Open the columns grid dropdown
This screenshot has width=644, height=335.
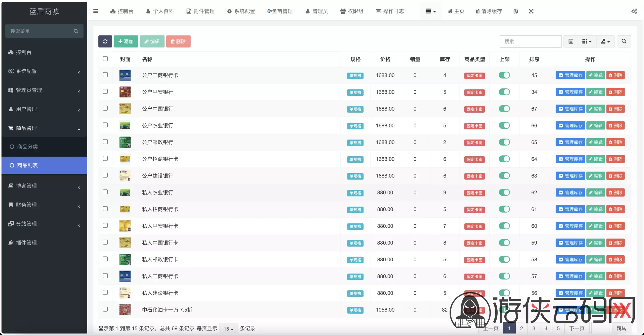point(587,41)
